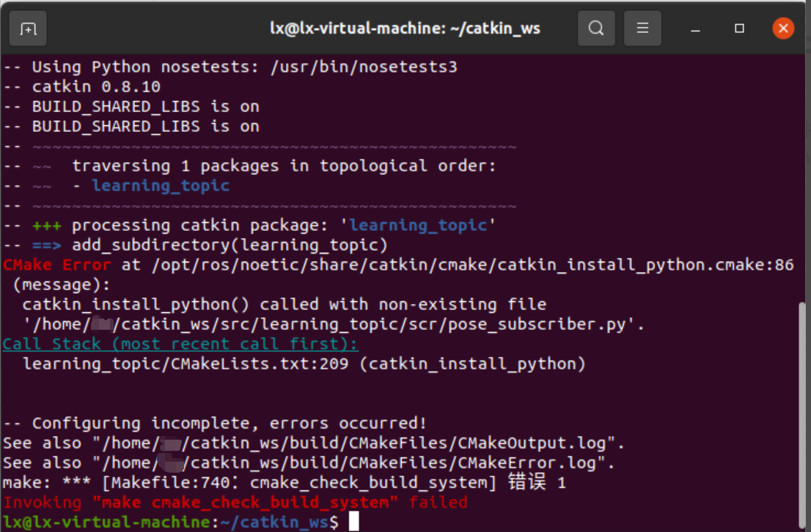The width and height of the screenshot is (811, 532).
Task: Click the window title lx@lx-virtual-machine
Action: (x=405, y=29)
